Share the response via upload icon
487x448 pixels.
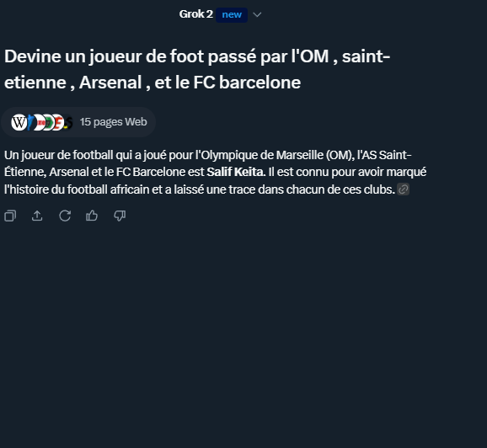(x=37, y=216)
